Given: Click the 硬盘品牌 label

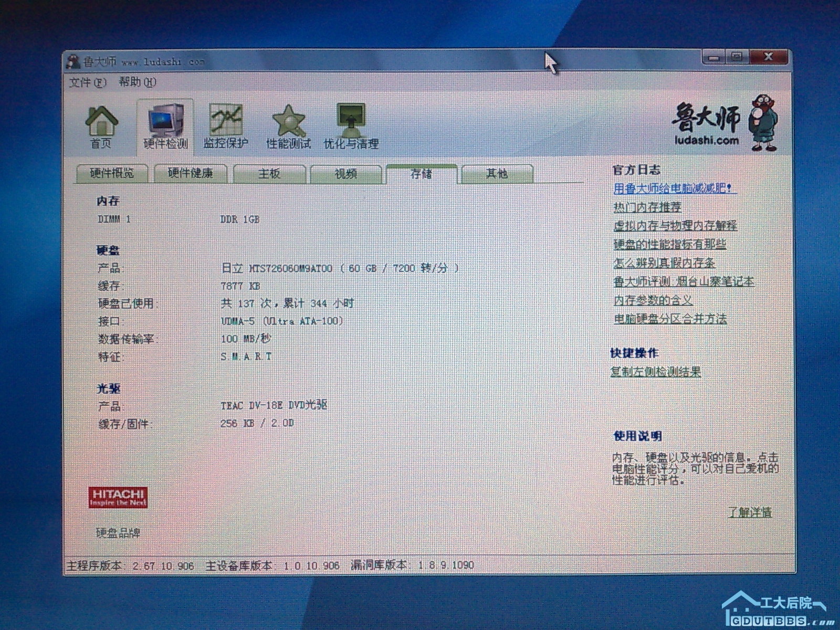Looking at the screenshot, I should click(x=118, y=533).
